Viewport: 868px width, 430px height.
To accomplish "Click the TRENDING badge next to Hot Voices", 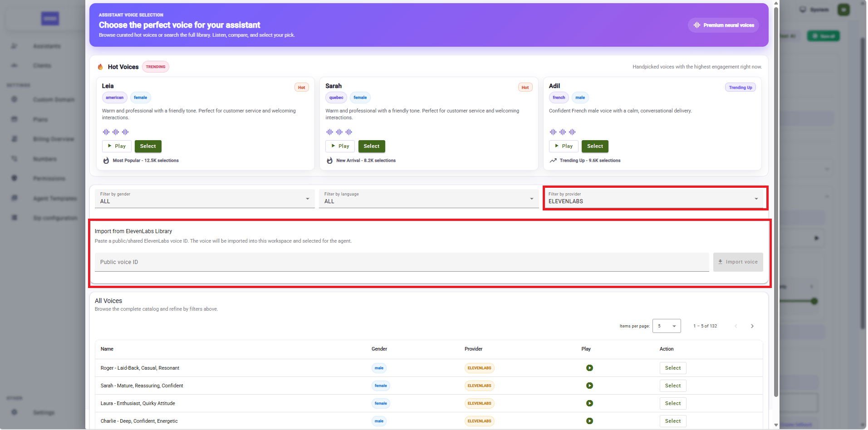I will [x=156, y=67].
